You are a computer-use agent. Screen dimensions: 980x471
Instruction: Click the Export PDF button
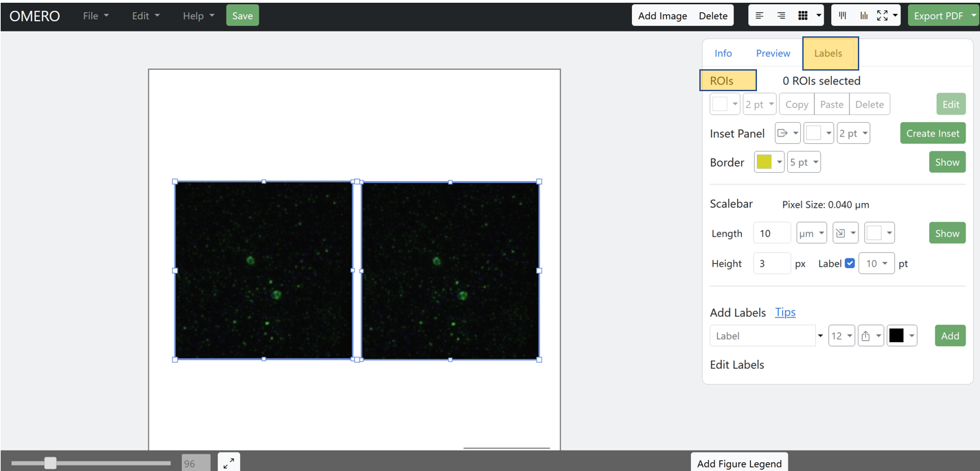pos(938,16)
